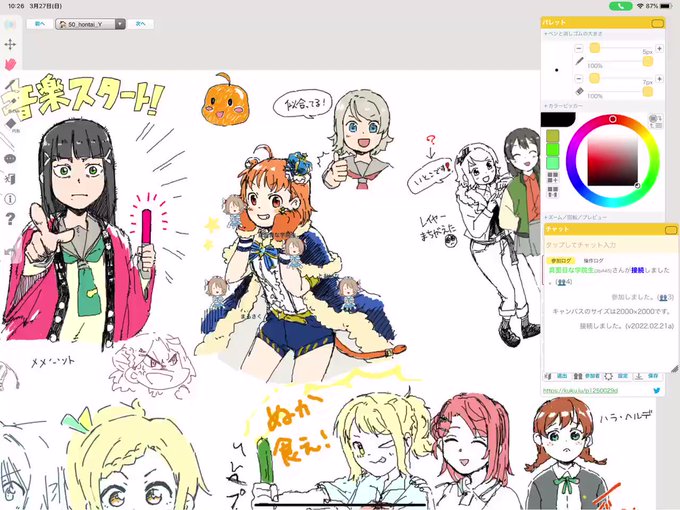
Task: Click the 退出 leave button
Action: 557,376
